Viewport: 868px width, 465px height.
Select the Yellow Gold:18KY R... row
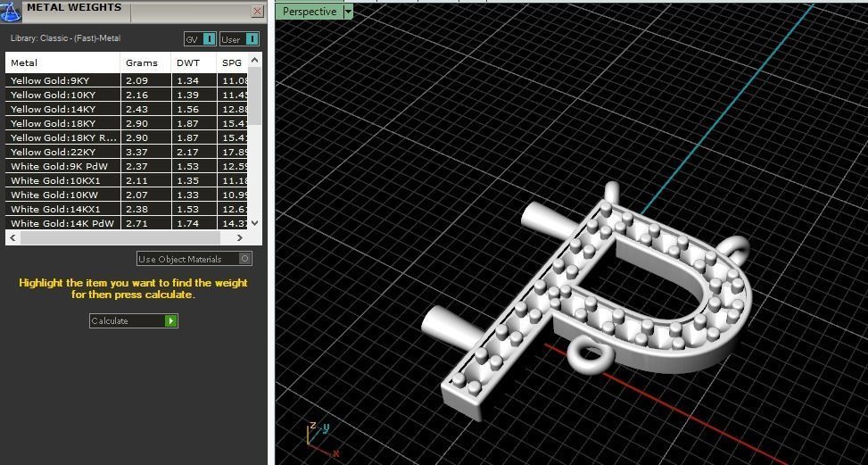126,137
